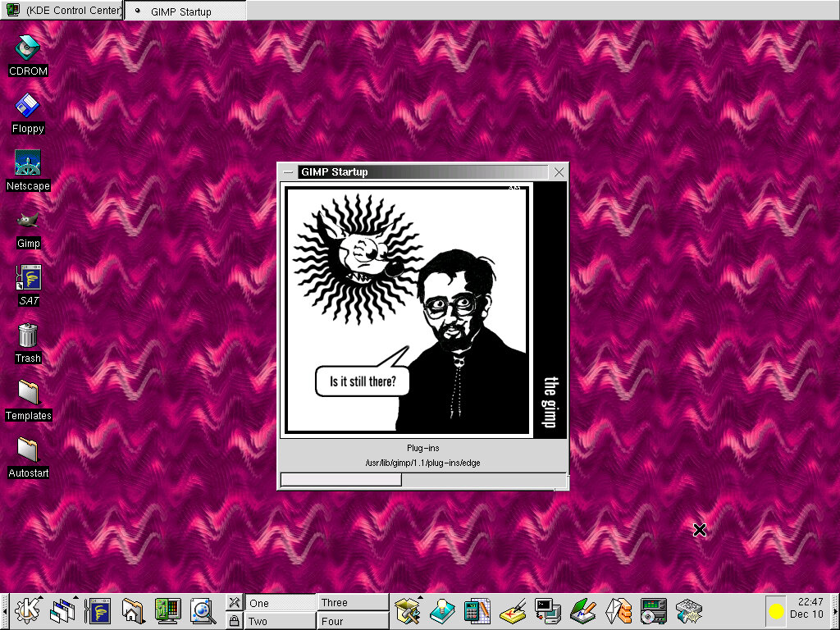
Task: Open the home directory folder icon
Action: [133, 611]
